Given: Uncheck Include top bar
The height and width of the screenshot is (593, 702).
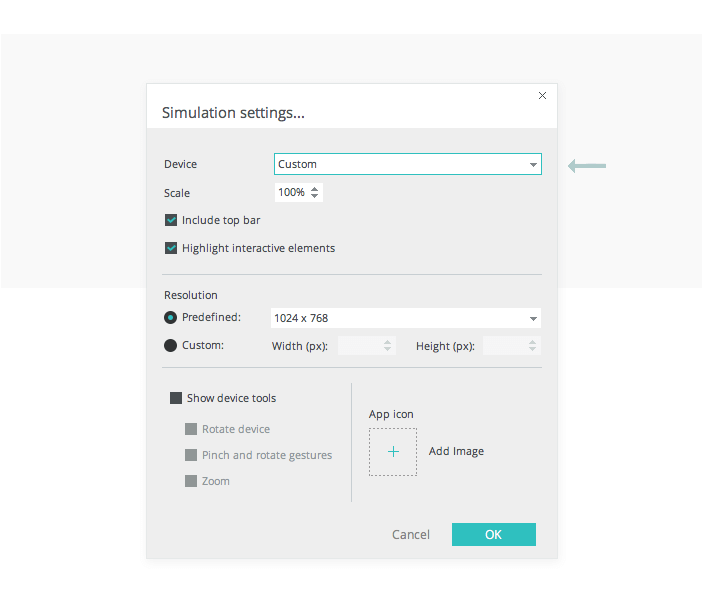Looking at the screenshot, I should (x=171, y=220).
